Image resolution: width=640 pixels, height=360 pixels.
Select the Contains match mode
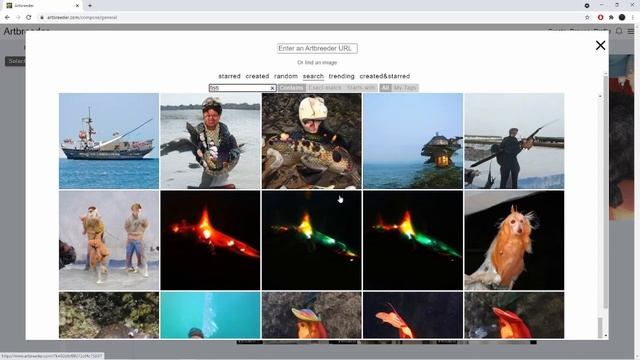291,88
